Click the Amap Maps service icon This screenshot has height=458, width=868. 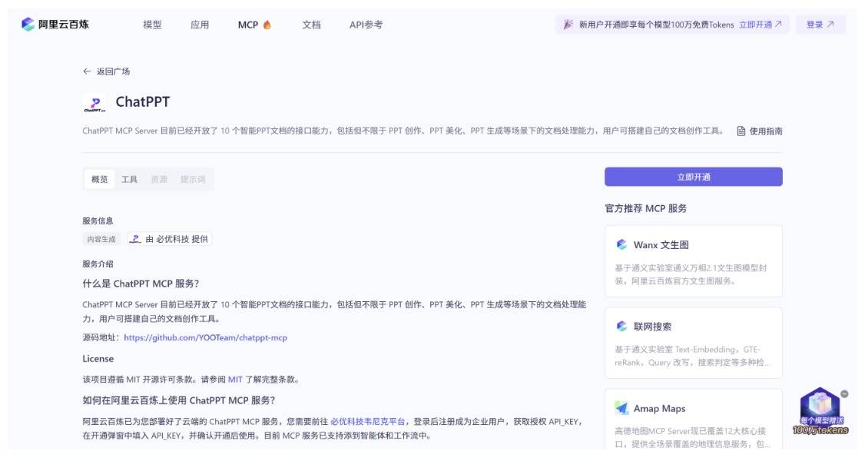621,408
